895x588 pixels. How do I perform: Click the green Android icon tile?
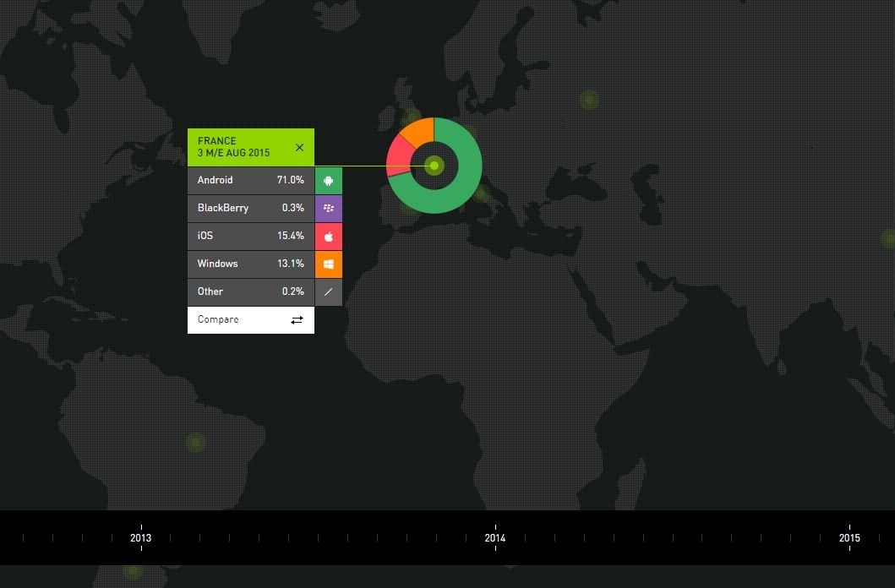[x=328, y=181]
